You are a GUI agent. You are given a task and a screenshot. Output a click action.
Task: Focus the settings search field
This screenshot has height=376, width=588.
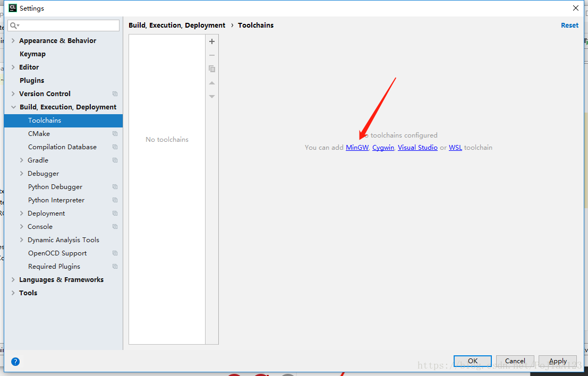coord(64,25)
